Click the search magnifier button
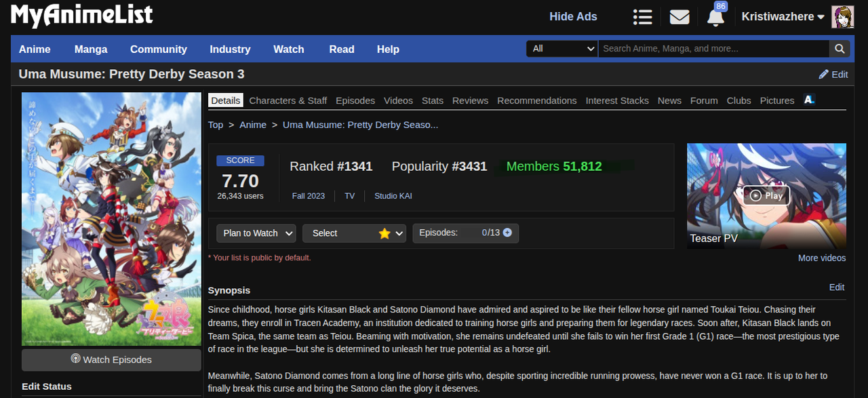 [840, 48]
